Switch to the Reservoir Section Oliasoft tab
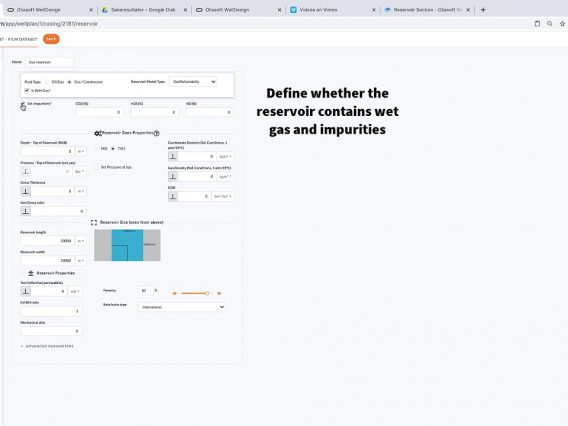Viewport: 568px width, 426px height. click(x=427, y=10)
